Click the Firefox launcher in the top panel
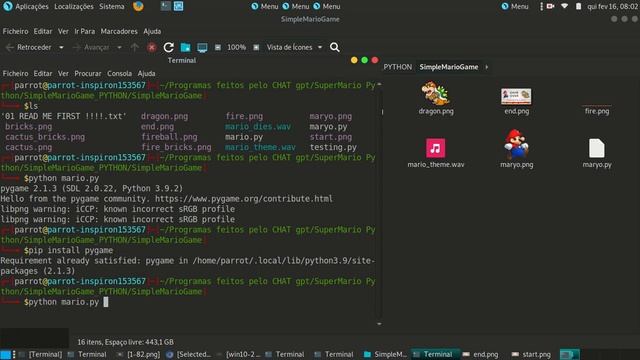The image size is (640, 360). (x=138, y=6)
